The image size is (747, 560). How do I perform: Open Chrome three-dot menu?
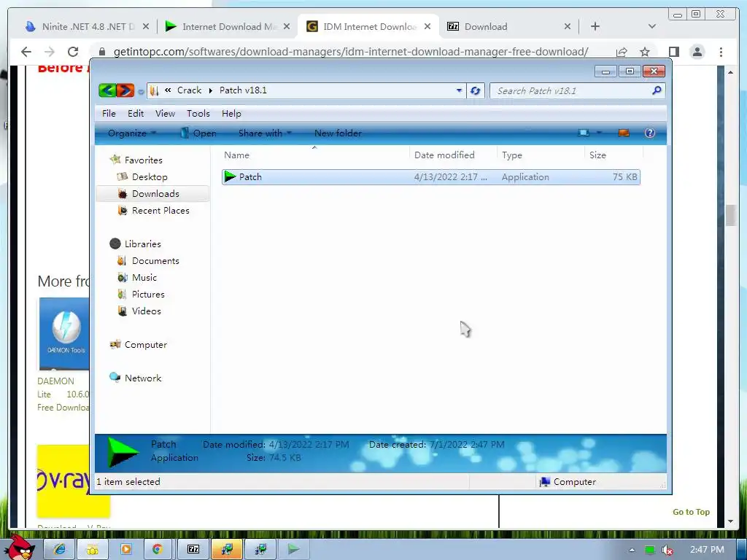(721, 52)
